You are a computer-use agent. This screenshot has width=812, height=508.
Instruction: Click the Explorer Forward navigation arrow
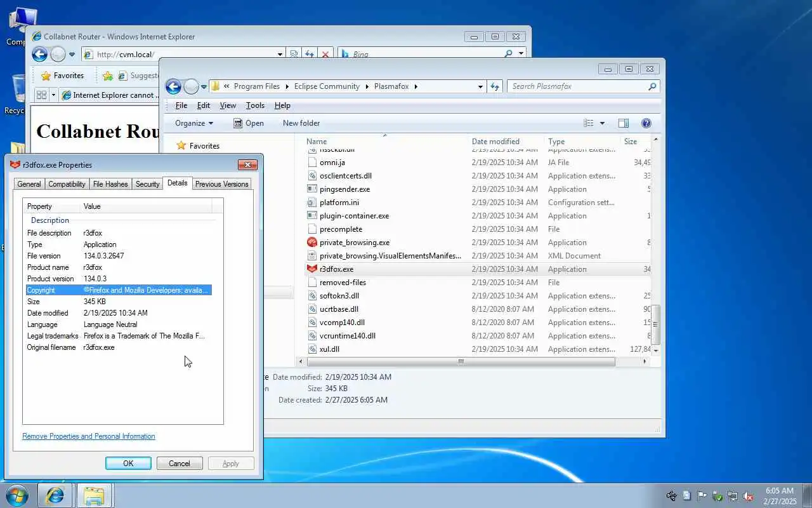[191, 86]
